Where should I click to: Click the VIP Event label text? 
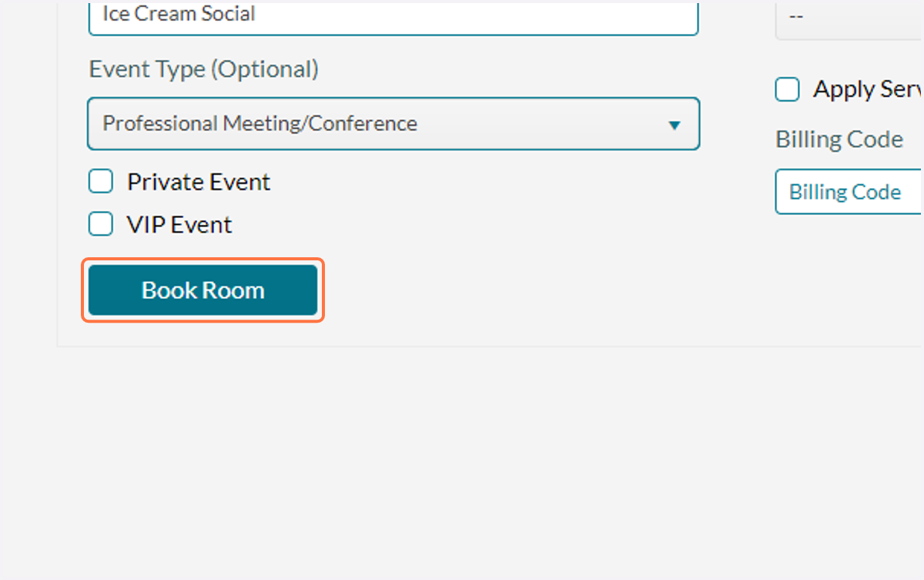pos(179,225)
